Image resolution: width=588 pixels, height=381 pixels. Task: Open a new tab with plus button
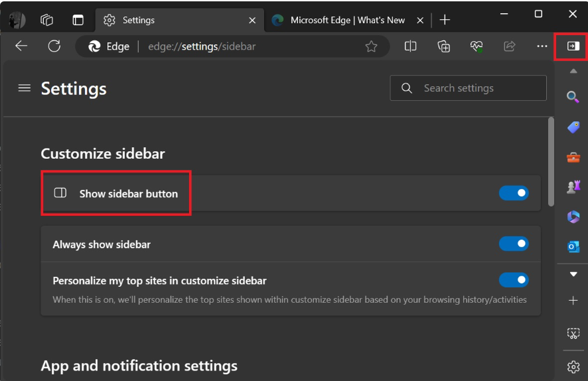(x=445, y=20)
